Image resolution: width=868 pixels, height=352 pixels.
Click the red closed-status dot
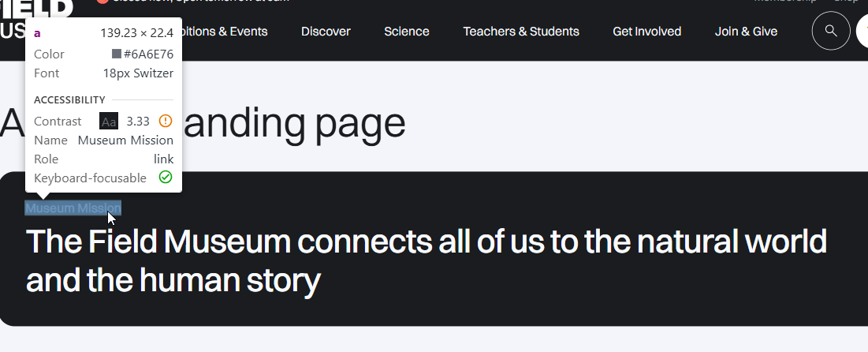click(102, 2)
